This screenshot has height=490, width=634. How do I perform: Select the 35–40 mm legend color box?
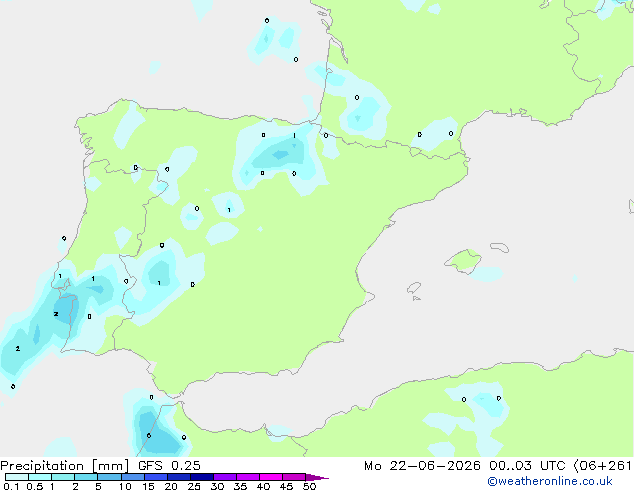click(x=248, y=477)
